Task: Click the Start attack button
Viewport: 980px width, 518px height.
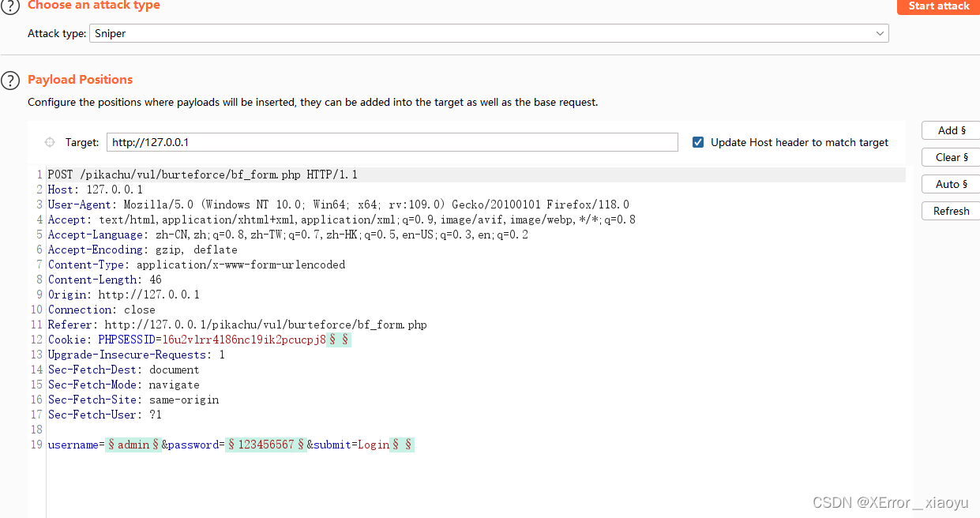Action: coord(938,6)
